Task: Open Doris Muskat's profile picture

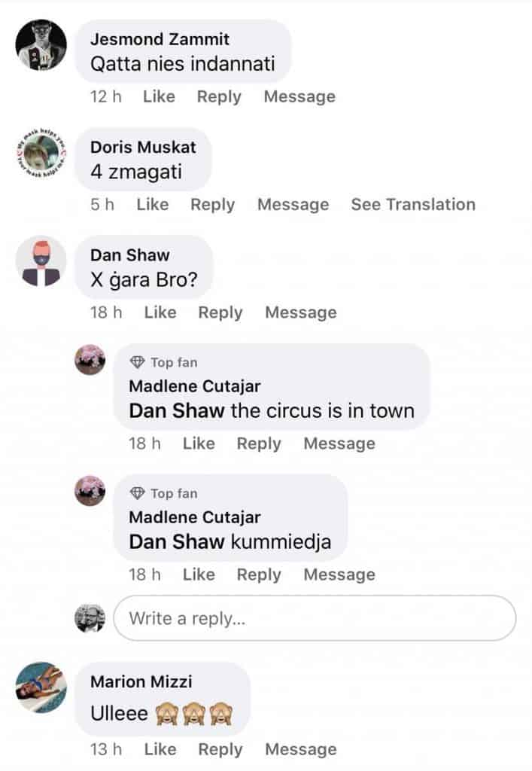Action: tap(41, 153)
